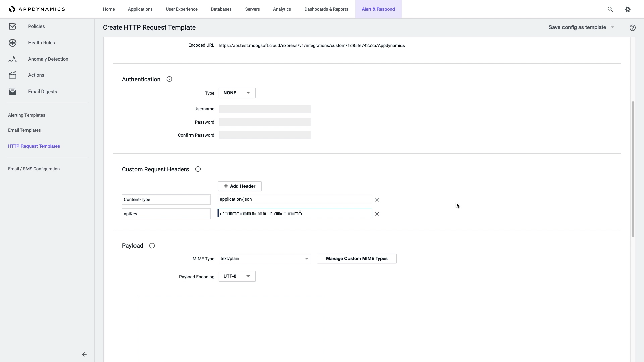Viewport: 644px width, 362px height.
Task: Click Manage Custom MIME Types button
Action: tap(357, 259)
